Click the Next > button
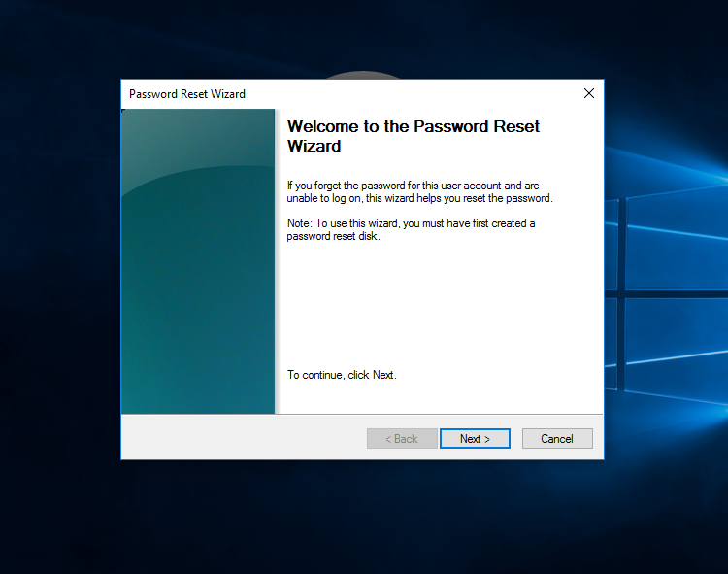 click(x=475, y=439)
